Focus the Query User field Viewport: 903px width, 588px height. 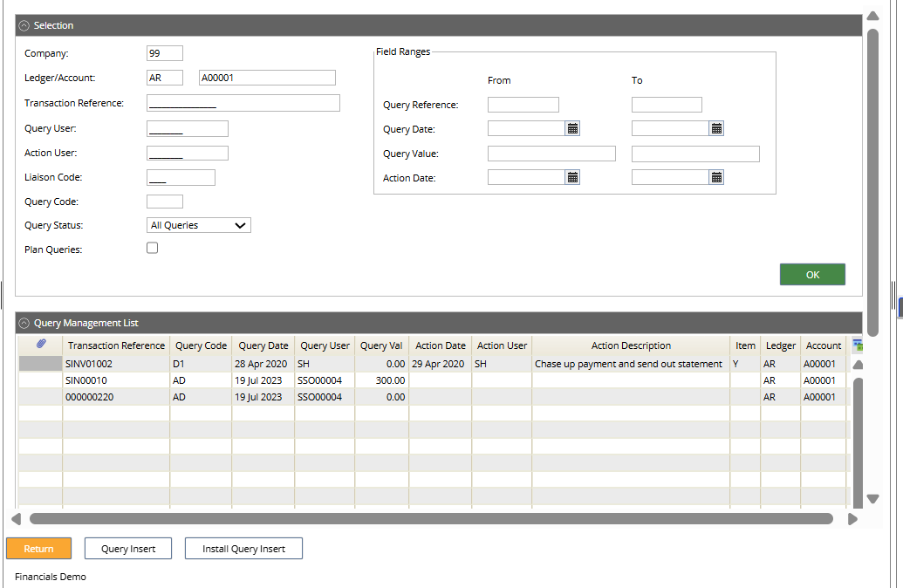click(x=188, y=128)
